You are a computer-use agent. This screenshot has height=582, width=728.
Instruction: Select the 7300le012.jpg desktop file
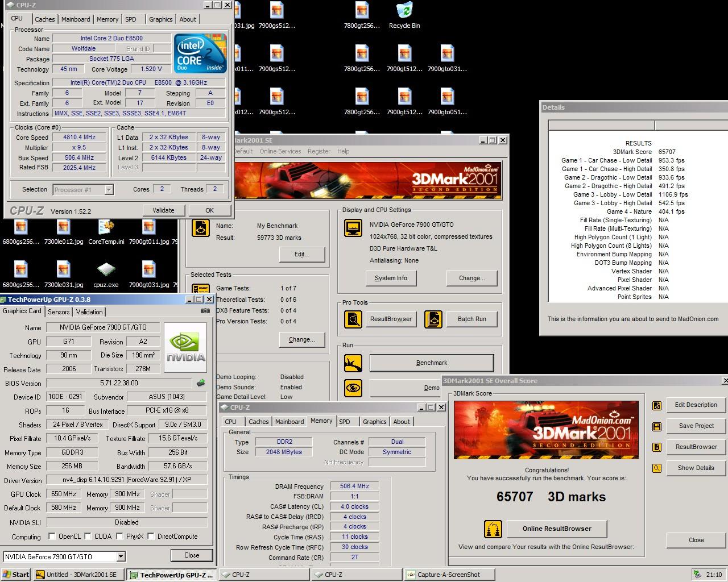tap(63, 231)
